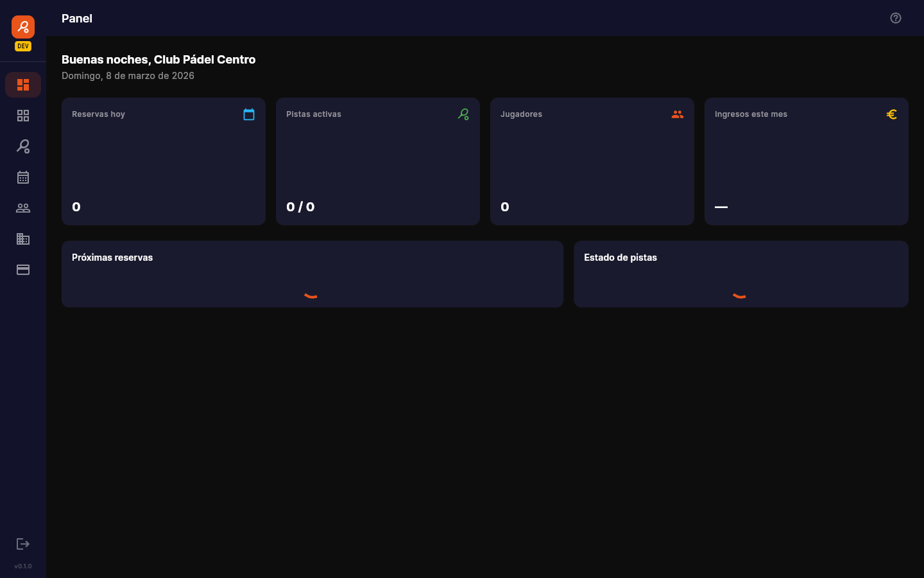Open the Reservas hoy stat card
Screen dimensions: 924x578
point(164,161)
